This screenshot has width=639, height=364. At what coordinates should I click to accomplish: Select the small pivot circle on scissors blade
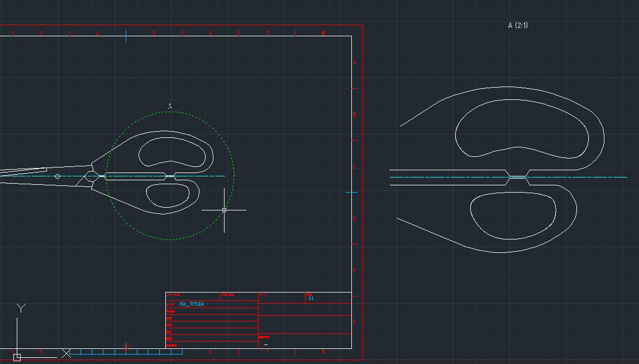click(x=58, y=176)
